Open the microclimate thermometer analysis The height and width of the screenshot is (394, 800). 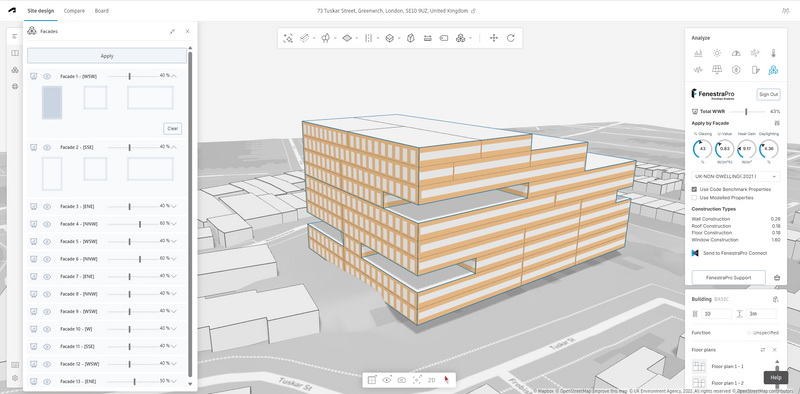point(773,53)
